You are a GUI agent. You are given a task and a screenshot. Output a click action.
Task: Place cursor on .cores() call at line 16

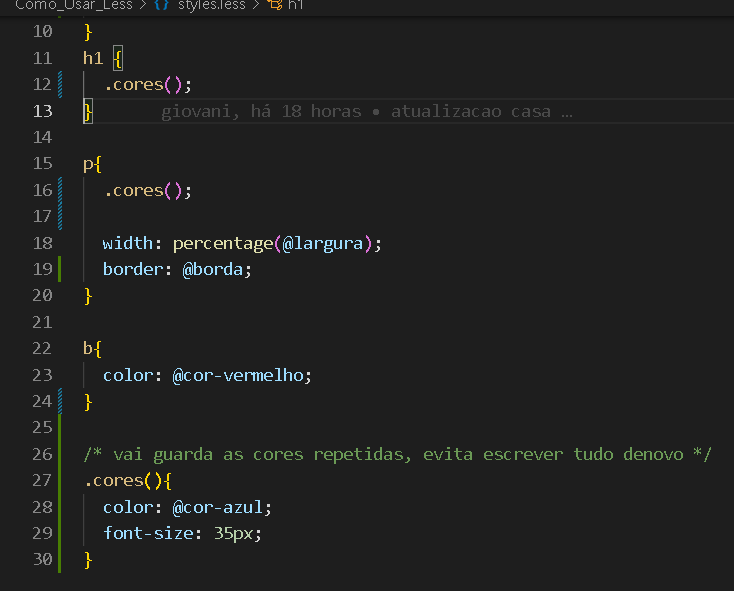[148, 191]
